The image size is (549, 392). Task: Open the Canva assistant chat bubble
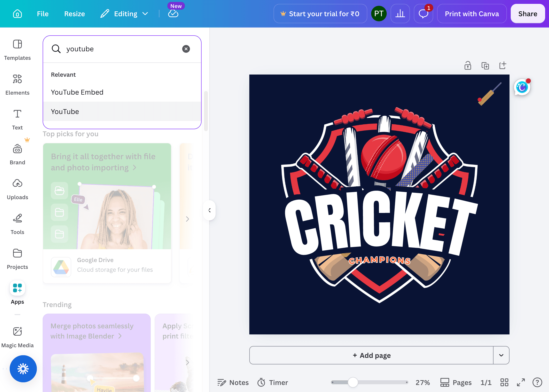[522, 87]
